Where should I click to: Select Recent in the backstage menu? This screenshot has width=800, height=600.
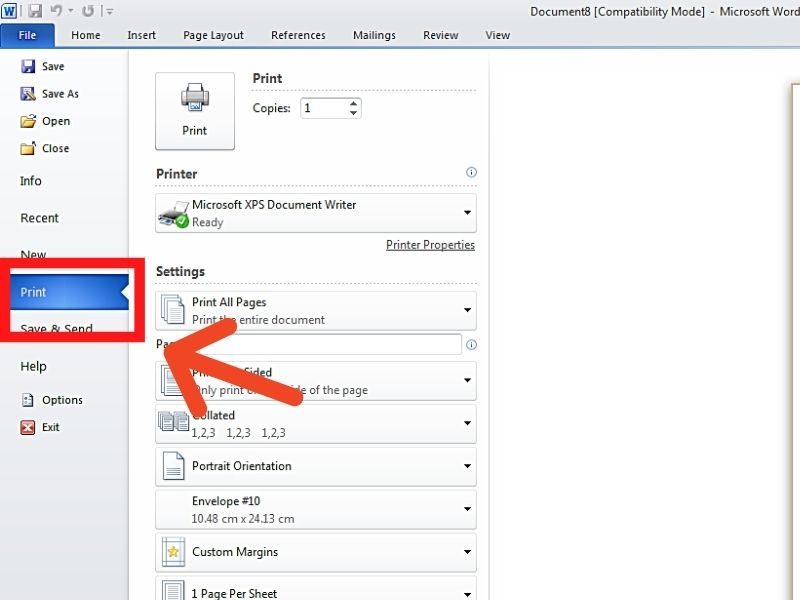39,218
